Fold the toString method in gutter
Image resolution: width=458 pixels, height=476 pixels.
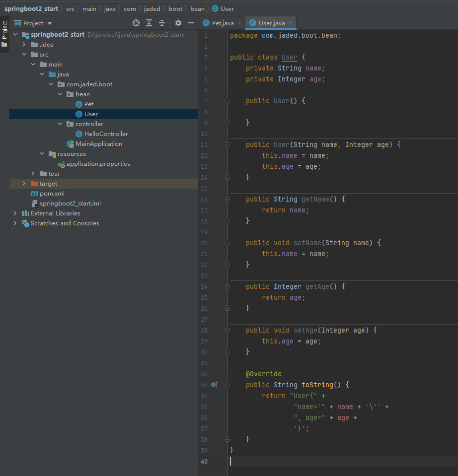pyautogui.click(x=227, y=385)
